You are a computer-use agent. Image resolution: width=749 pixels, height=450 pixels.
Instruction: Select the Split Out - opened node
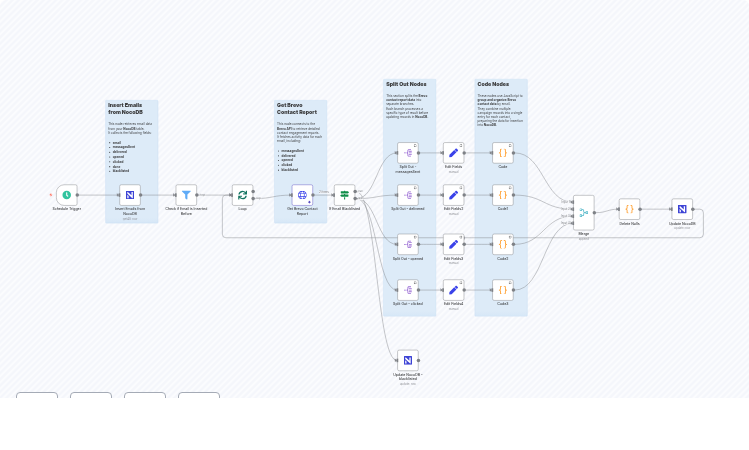click(x=407, y=244)
